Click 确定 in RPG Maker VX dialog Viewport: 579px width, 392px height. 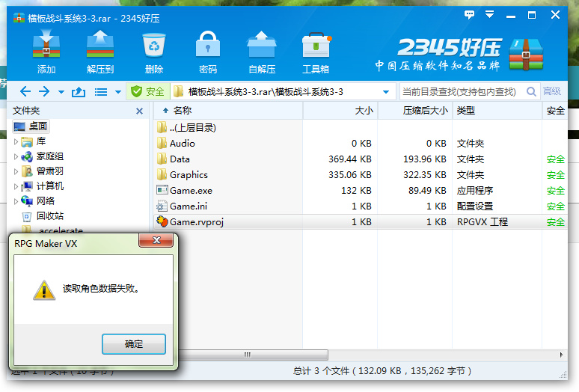pyautogui.click(x=134, y=344)
